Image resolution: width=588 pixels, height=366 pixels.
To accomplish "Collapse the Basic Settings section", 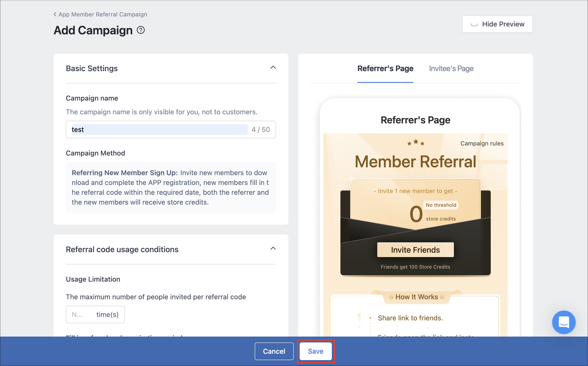I will click(273, 67).
